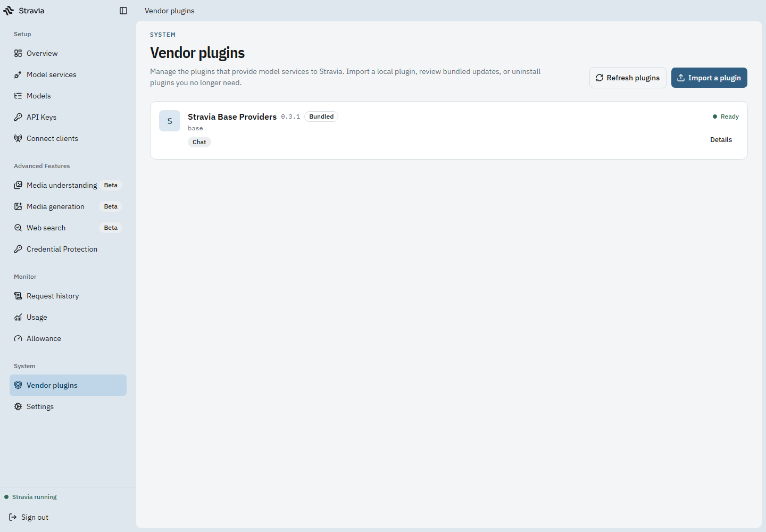
Task: Click the API Keys key icon
Action: [x=18, y=117]
